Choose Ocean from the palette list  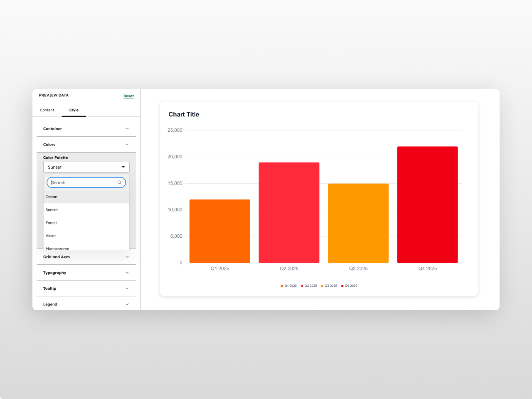(x=52, y=197)
